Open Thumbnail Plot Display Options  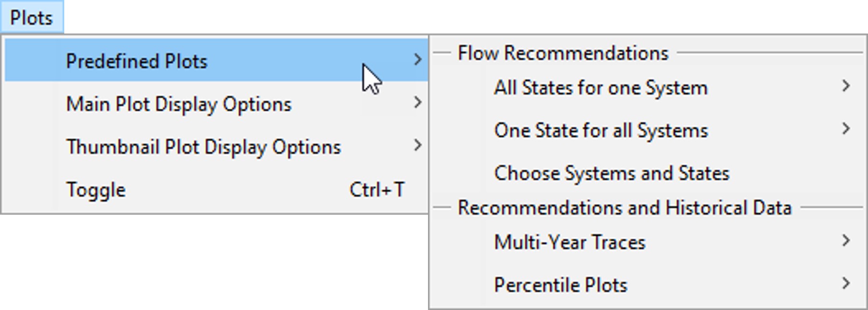pyautogui.click(x=203, y=147)
